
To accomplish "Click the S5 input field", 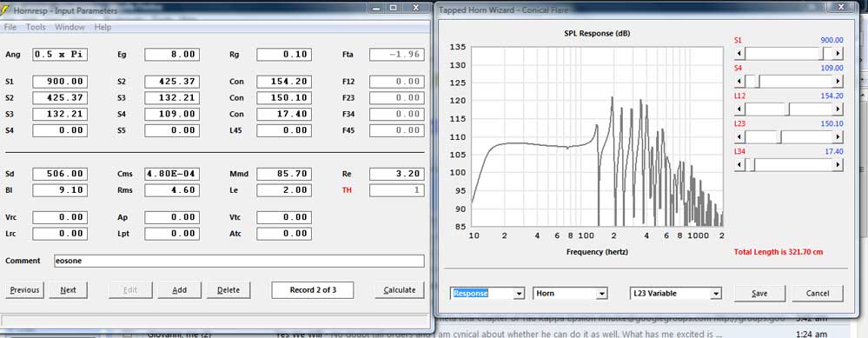I will [x=172, y=130].
